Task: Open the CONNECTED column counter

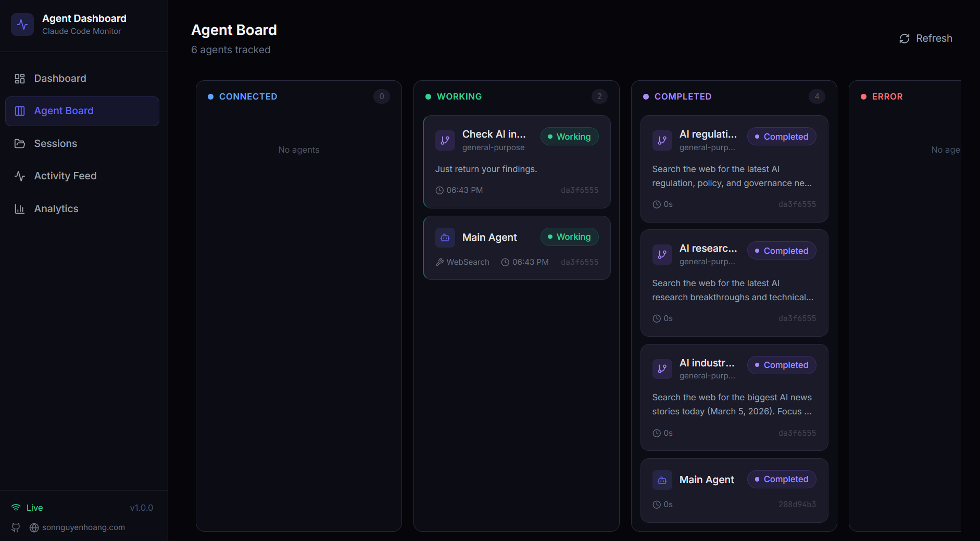Action: click(x=382, y=96)
